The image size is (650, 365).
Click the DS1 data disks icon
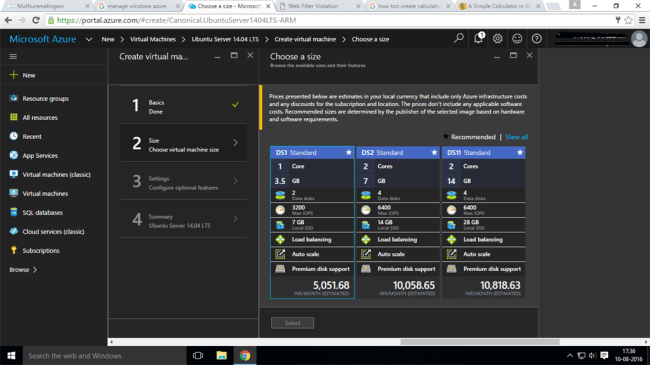280,195
